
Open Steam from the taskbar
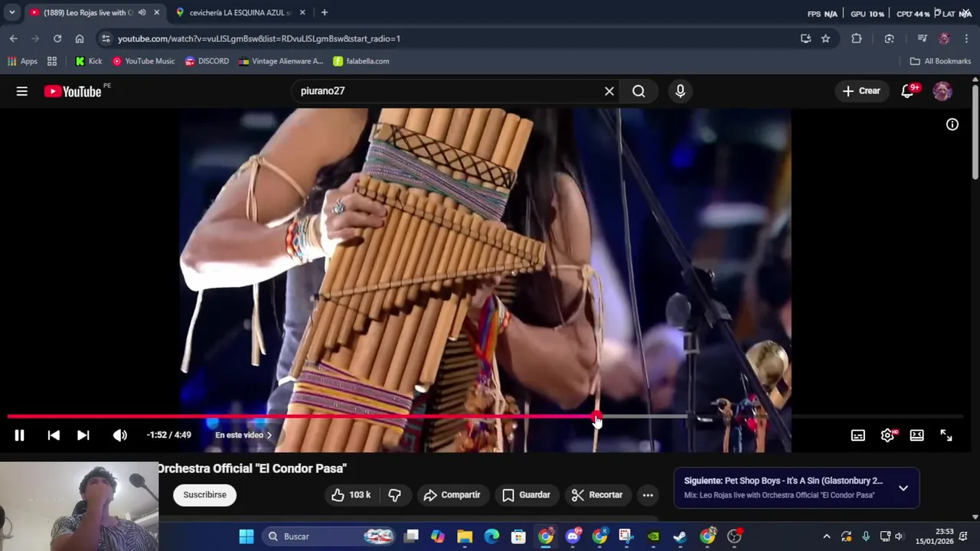click(680, 536)
